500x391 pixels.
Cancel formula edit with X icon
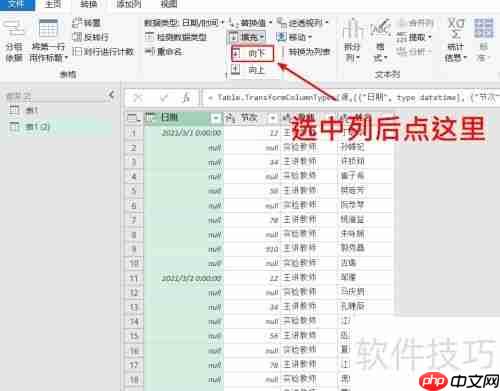point(138,98)
